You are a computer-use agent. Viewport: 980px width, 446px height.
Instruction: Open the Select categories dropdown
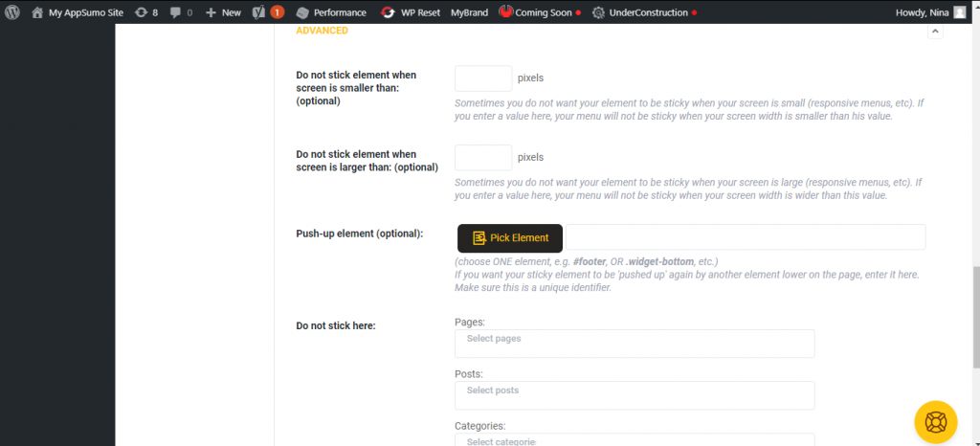635,439
